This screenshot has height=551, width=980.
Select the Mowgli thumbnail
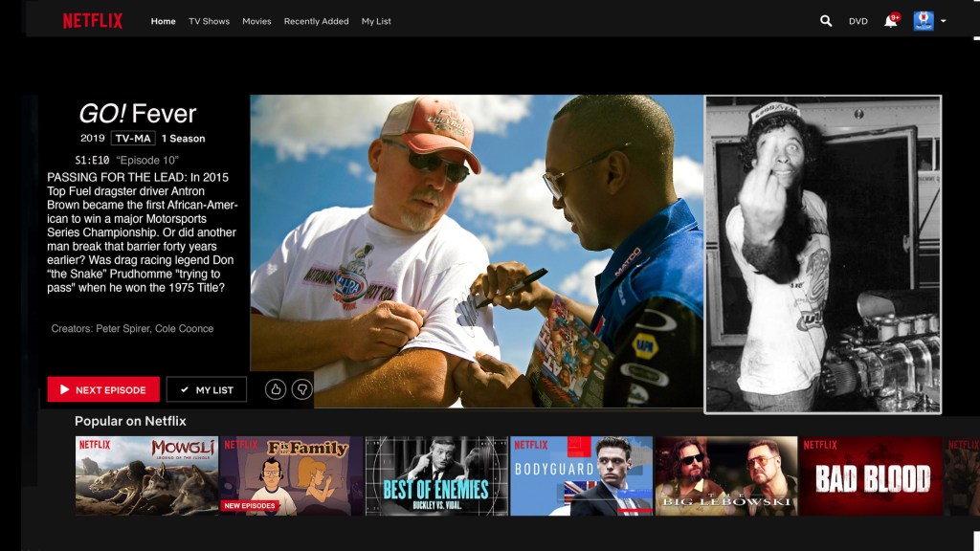click(146, 476)
